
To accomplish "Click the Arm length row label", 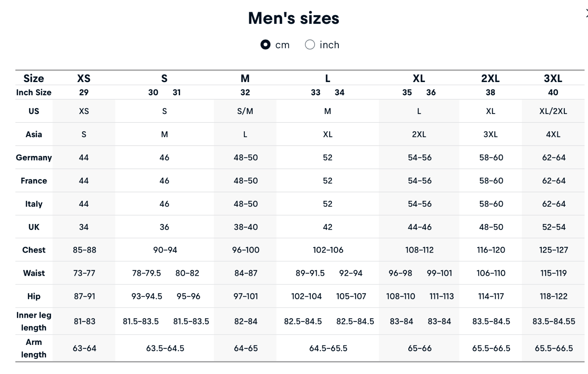I will point(34,348).
